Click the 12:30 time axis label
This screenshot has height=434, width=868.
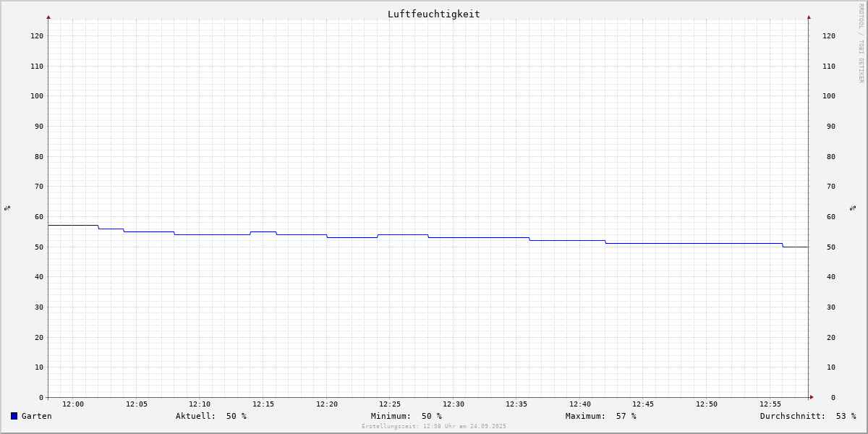coord(454,404)
